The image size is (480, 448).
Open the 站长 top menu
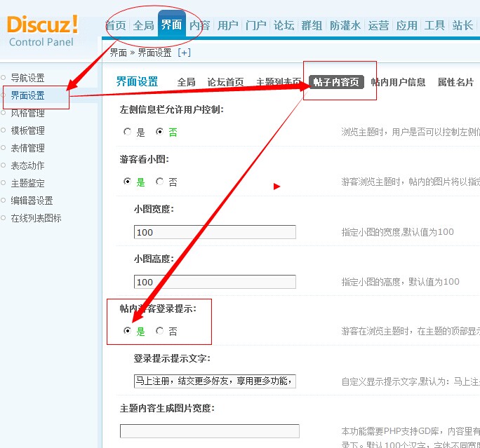point(463,25)
